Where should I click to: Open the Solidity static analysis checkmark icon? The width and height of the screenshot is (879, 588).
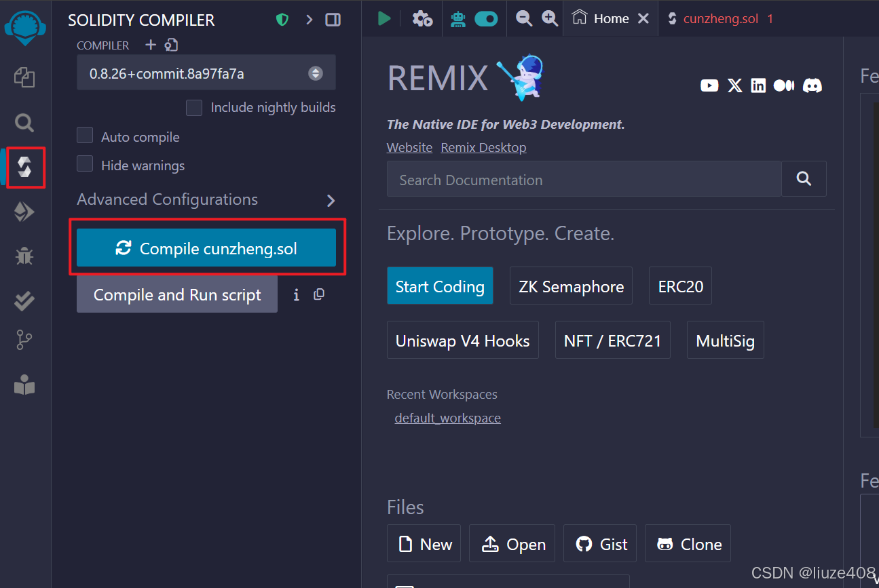[24, 300]
